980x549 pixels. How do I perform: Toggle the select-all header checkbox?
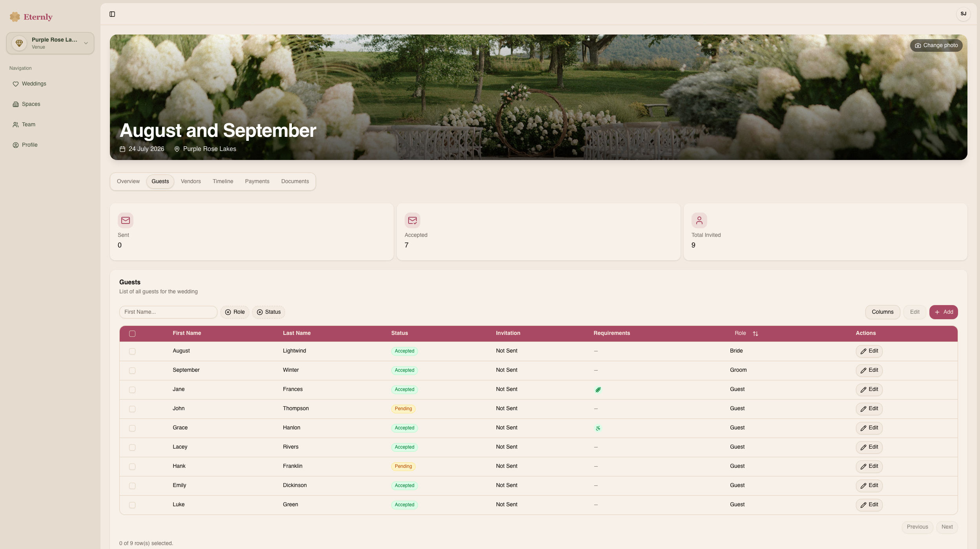coord(132,334)
